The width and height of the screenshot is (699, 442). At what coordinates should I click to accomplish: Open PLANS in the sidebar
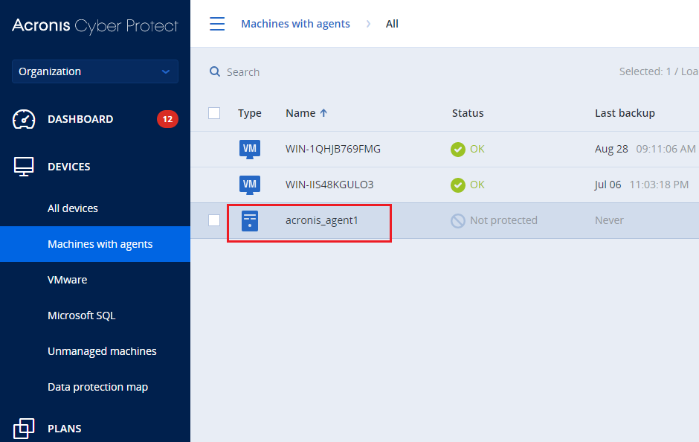point(65,429)
